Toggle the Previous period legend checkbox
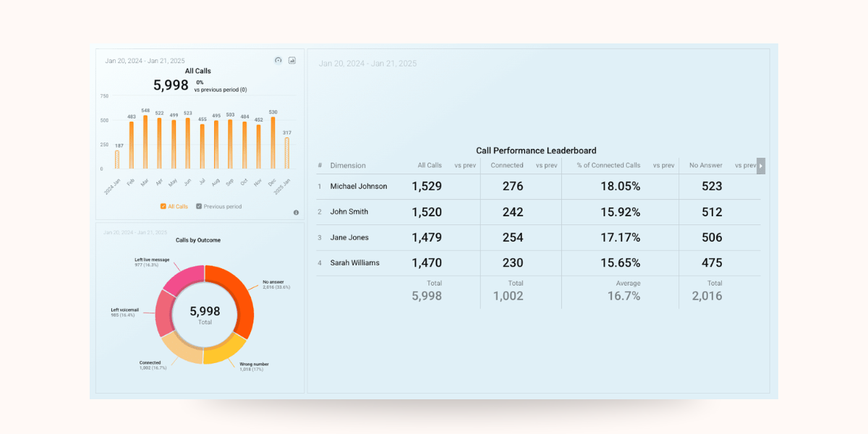Screen dimensions: 868x434 [x=199, y=207]
